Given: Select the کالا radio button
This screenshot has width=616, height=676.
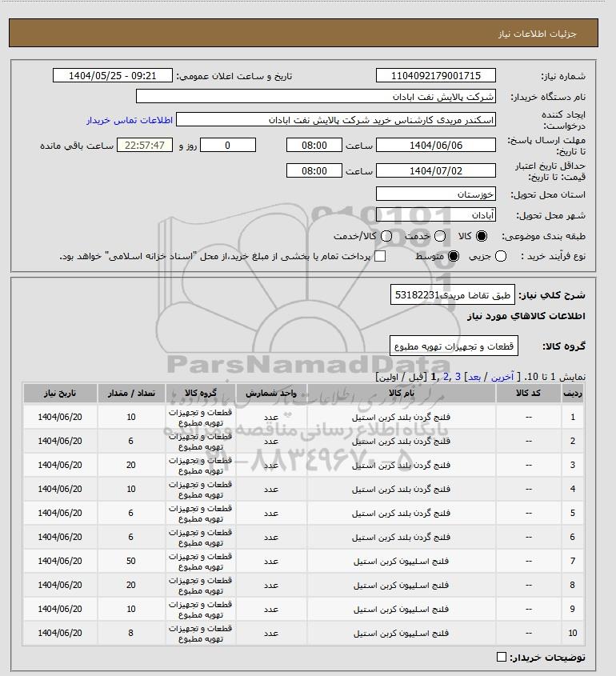Looking at the screenshot, I should (481, 236).
